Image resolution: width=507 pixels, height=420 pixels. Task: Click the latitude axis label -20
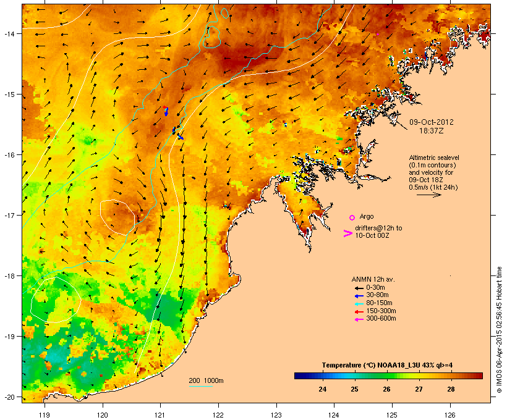[x=9, y=397]
